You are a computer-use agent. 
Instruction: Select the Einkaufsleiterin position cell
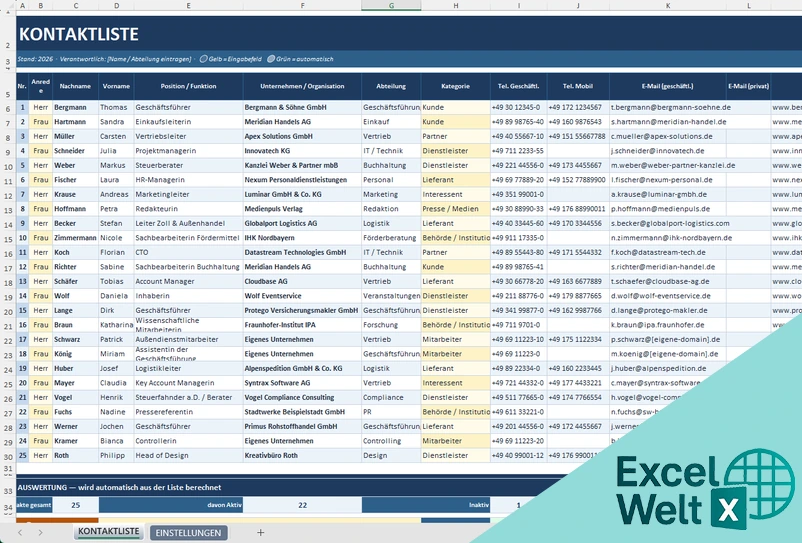pos(188,122)
